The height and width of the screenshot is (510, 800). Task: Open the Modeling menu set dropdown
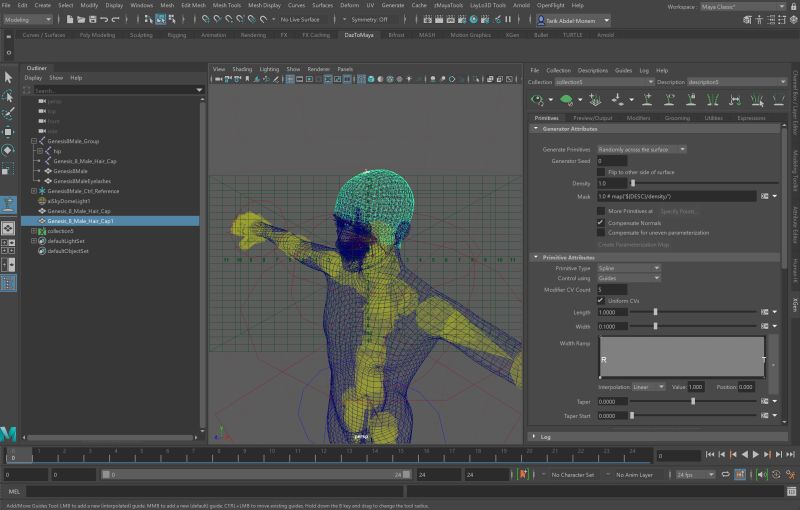tap(28, 19)
